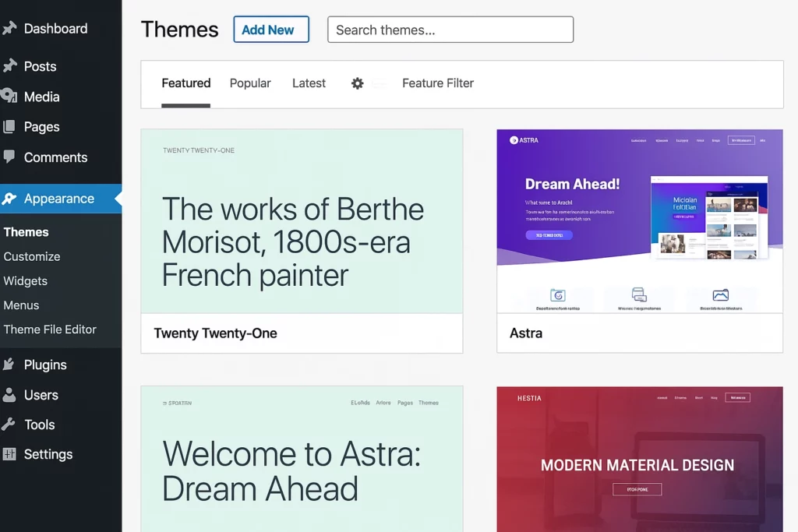Click the Settings icon in sidebar
Screen dimensions: 798x532
click(x=9, y=454)
